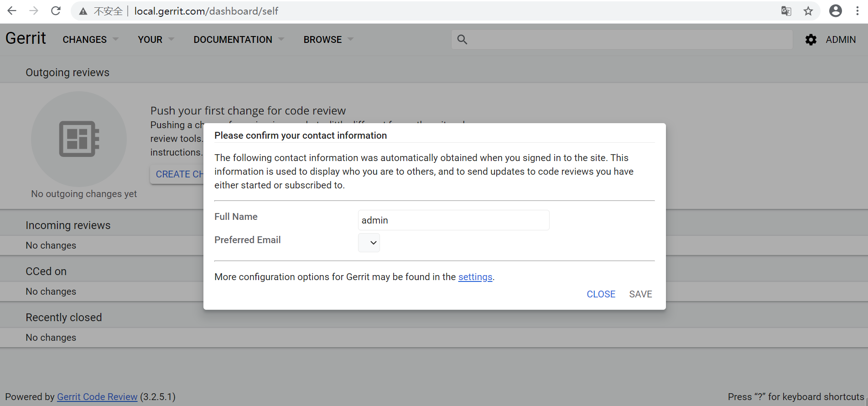Bookmark this page with the star icon
Image resolution: width=868 pixels, height=406 pixels.
808,11
